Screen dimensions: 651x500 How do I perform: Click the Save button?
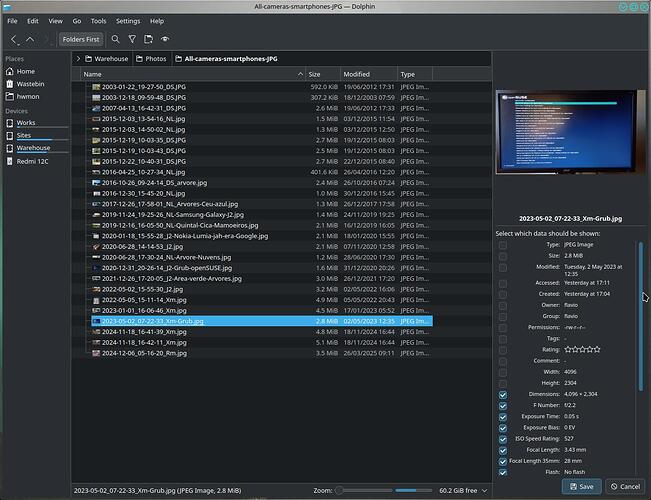(x=581, y=487)
